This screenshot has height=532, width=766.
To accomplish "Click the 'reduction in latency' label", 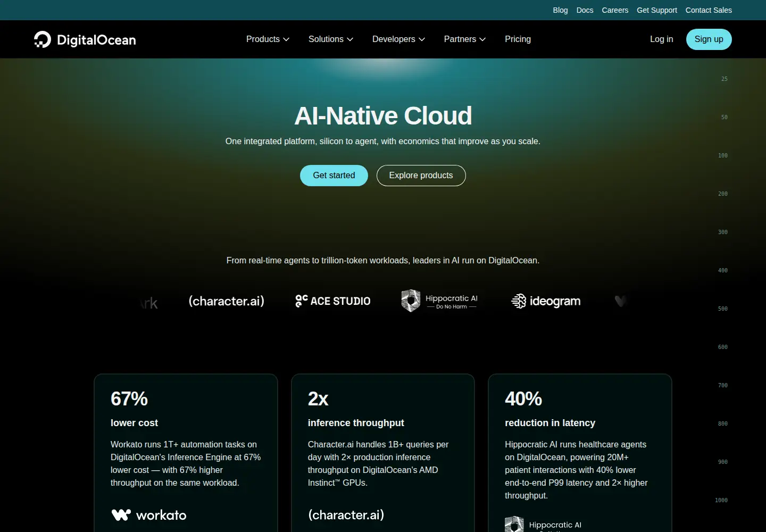I will tap(550, 423).
